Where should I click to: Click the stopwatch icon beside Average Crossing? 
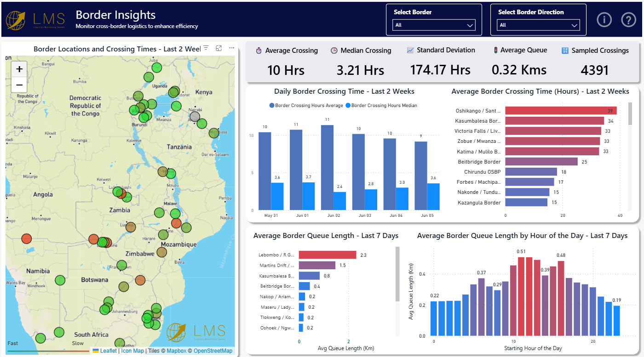[259, 51]
